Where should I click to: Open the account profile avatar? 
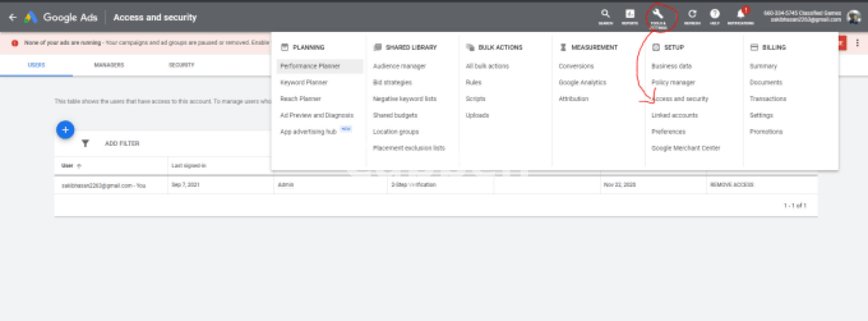tap(854, 17)
